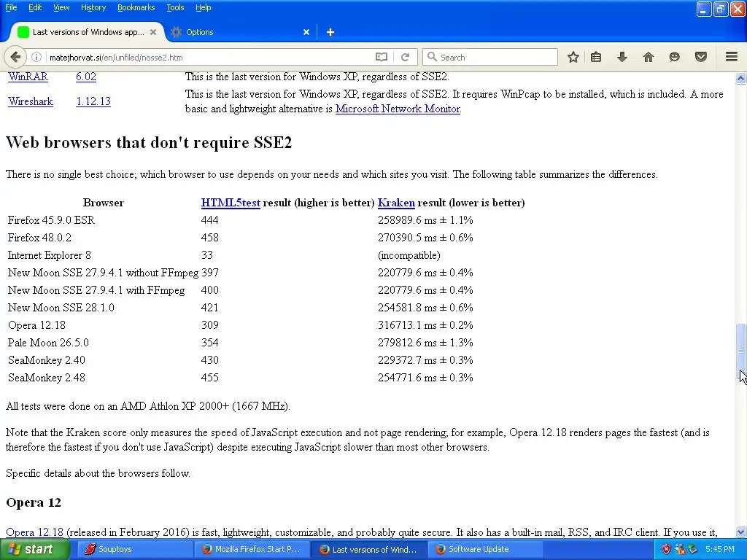
Task: Click the scrollbar down arrow
Action: coord(741,532)
